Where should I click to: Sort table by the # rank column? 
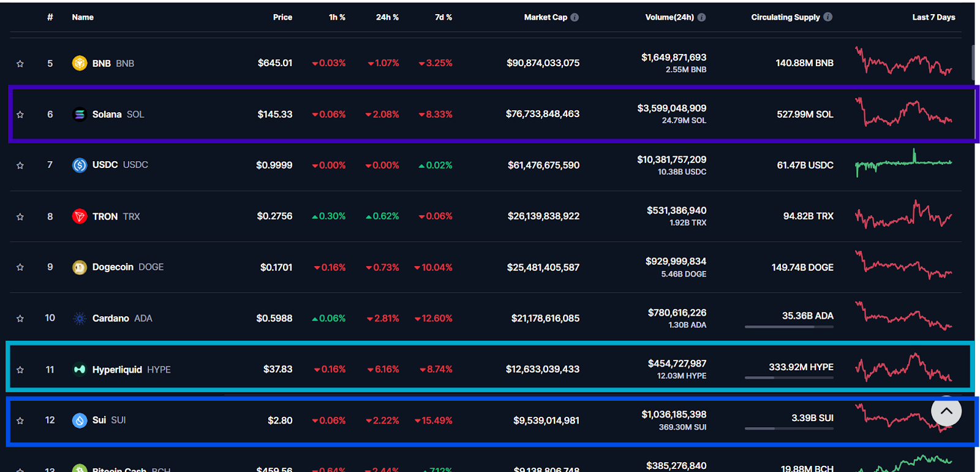pyautogui.click(x=50, y=17)
